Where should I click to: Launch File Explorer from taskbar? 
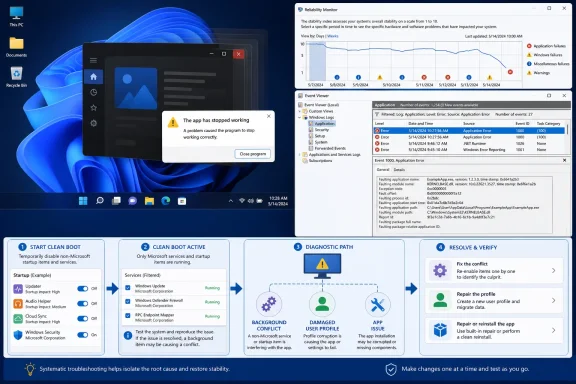tap(149, 201)
